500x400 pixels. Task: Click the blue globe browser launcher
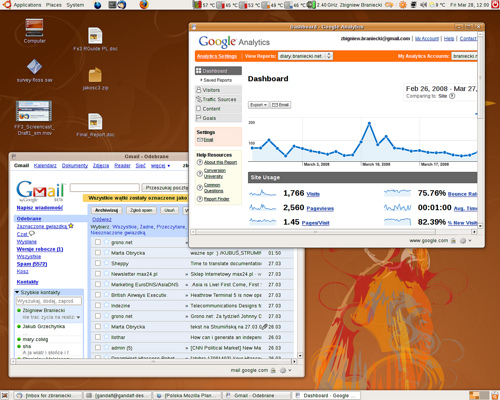97,5
